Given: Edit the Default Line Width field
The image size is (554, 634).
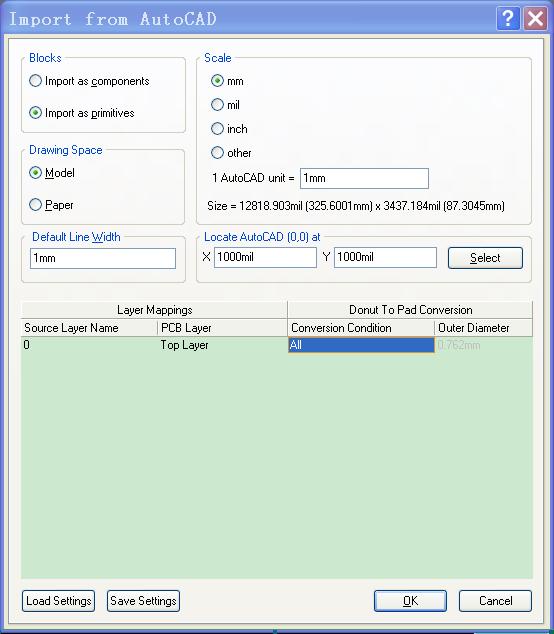Looking at the screenshot, I should tap(103, 258).
